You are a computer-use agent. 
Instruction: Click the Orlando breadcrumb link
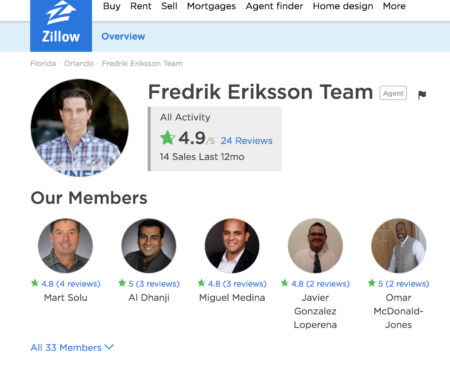[79, 63]
